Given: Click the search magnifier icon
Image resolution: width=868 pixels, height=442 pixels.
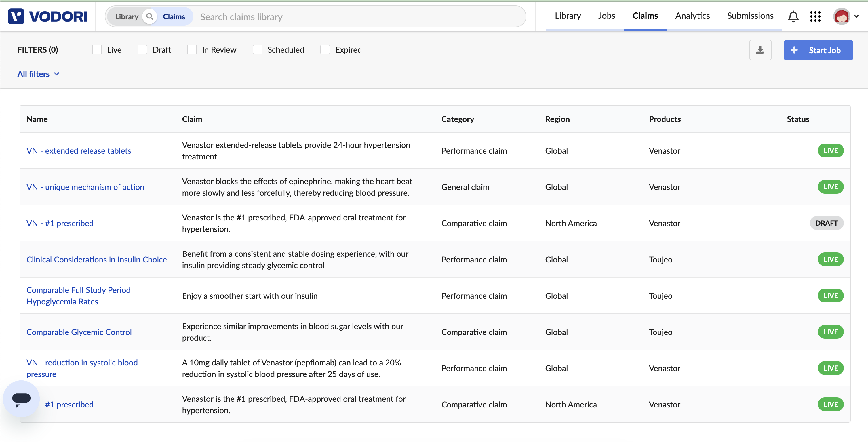Looking at the screenshot, I should [150, 16].
